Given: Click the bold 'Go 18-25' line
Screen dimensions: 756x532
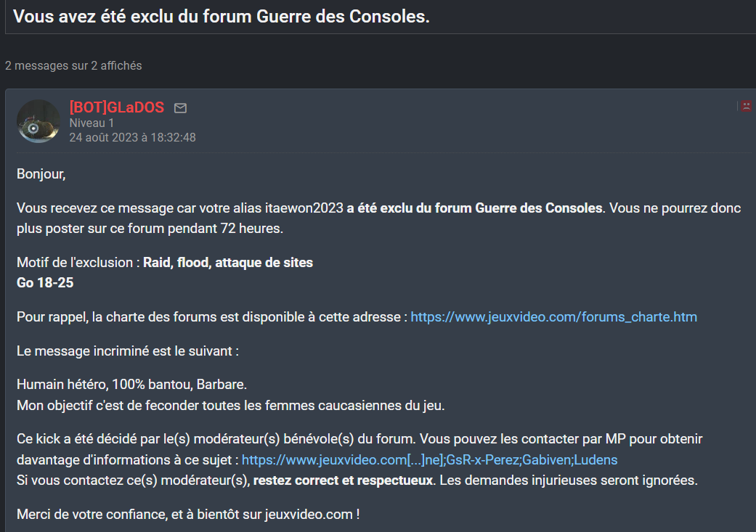Looking at the screenshot, I should (45, 283).
